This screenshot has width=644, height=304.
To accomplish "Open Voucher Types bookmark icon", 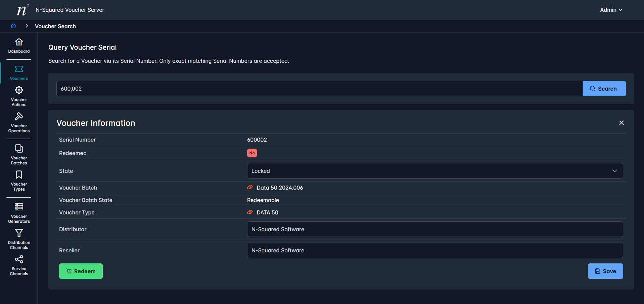I will 19,175.
